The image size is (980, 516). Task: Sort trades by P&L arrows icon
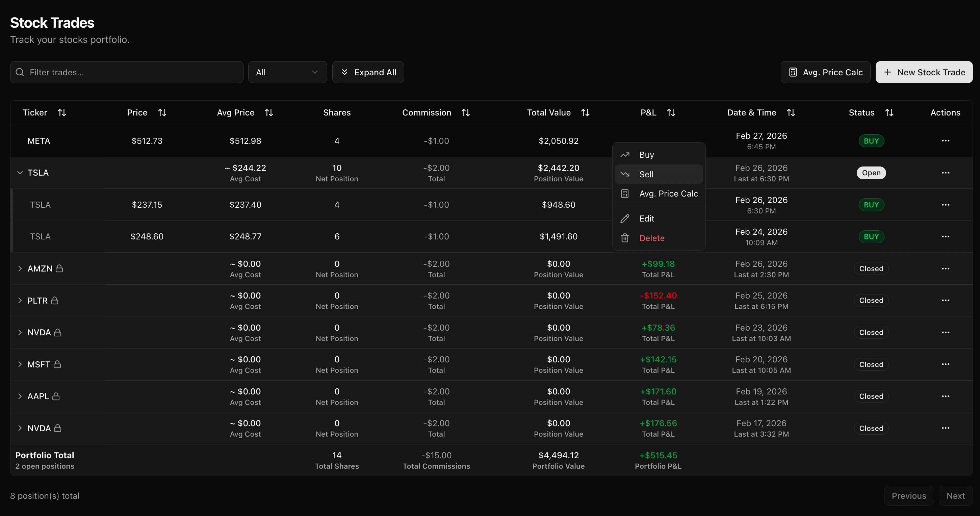click(x=671, y=113)
